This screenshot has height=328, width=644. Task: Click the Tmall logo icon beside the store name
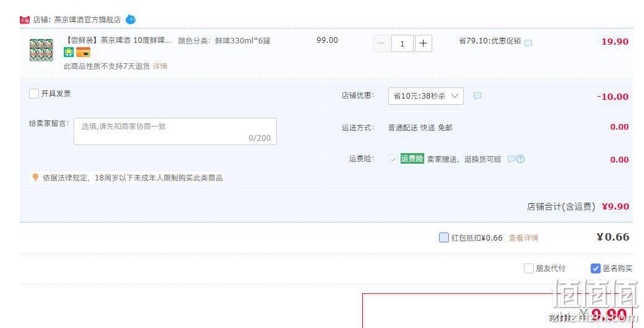coord(25,20)
